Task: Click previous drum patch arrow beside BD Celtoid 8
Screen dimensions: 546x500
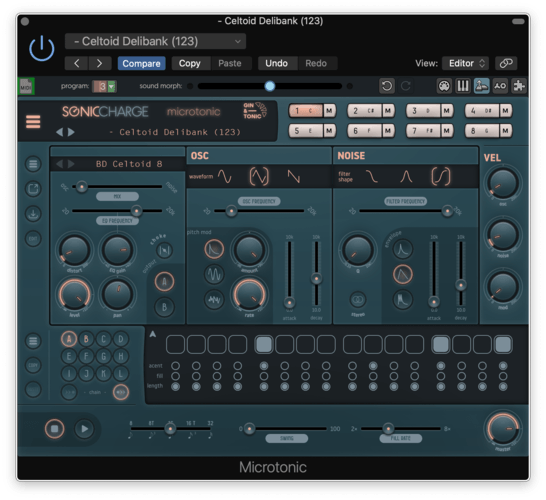Action: (60, 164)
